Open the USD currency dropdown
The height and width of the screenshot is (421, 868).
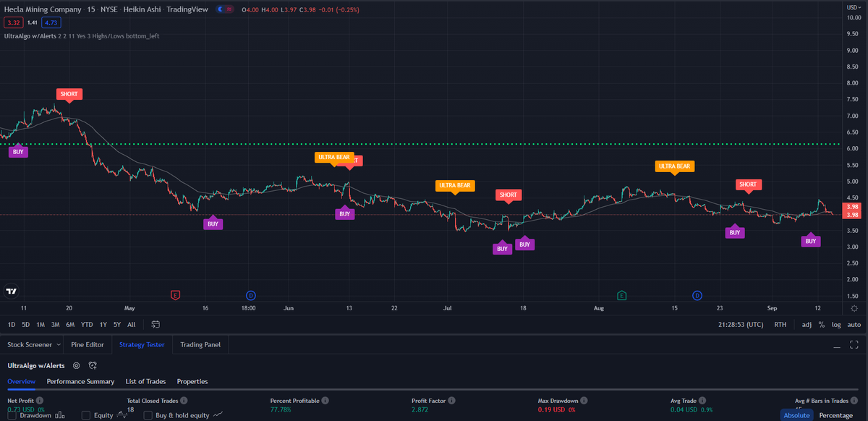[854, 6]
